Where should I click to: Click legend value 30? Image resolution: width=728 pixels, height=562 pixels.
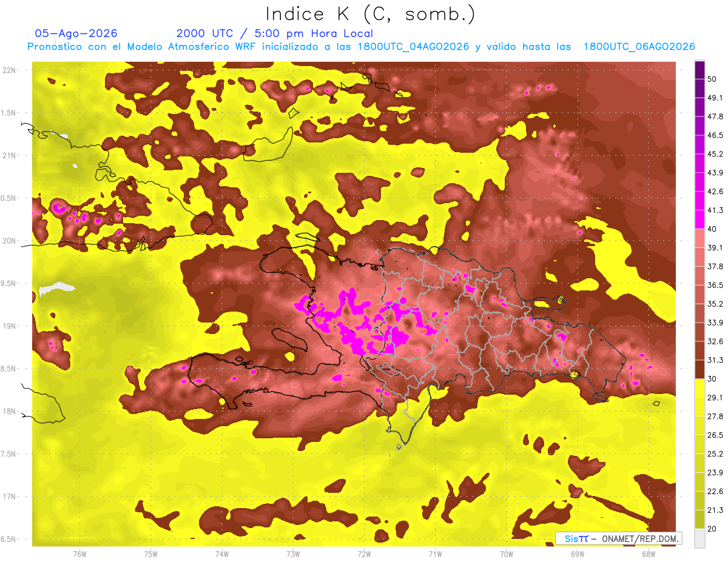tap(713, 379)
